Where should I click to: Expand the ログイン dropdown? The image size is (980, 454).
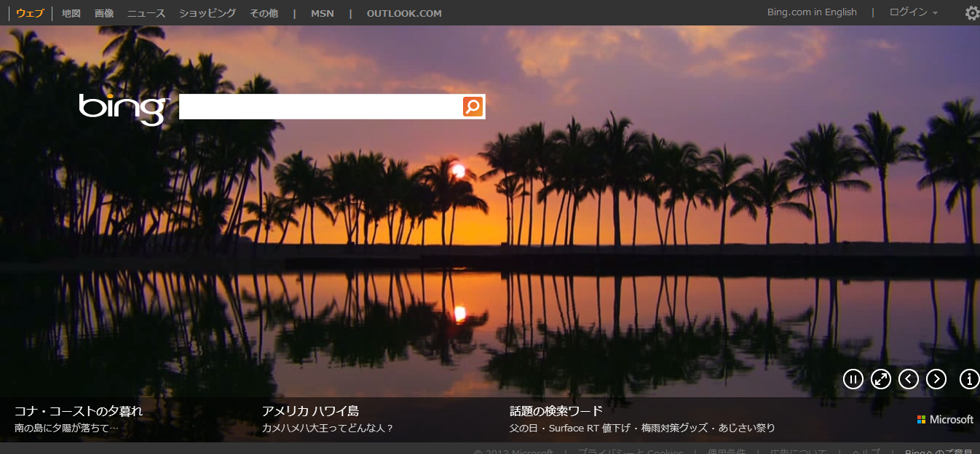913,12
